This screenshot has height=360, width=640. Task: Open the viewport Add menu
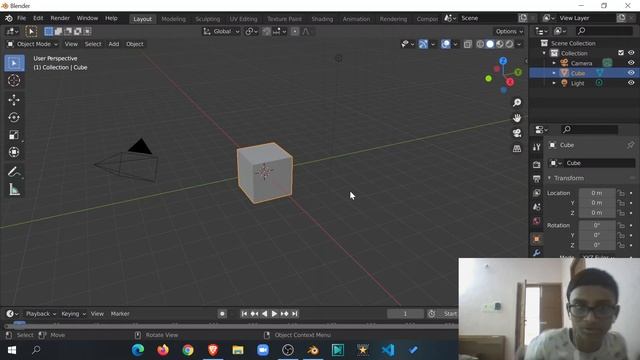click(x=114, y=44)
